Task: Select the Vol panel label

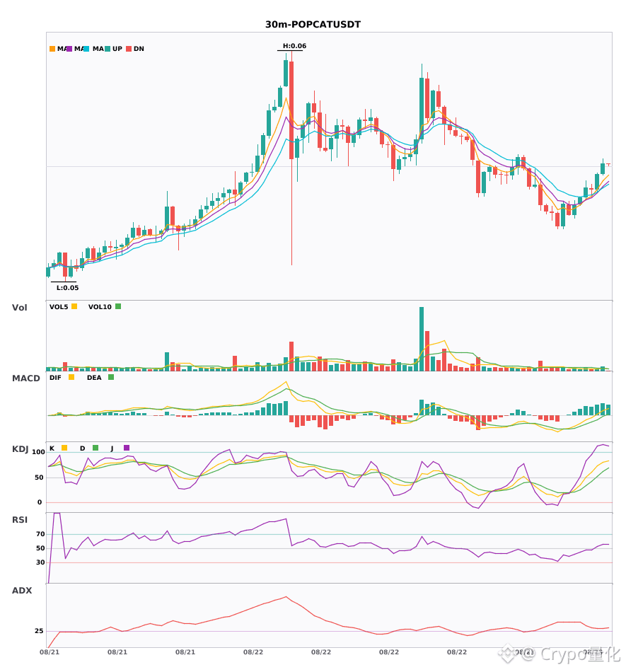Action: pyautogui.click(x=19, y=308)
